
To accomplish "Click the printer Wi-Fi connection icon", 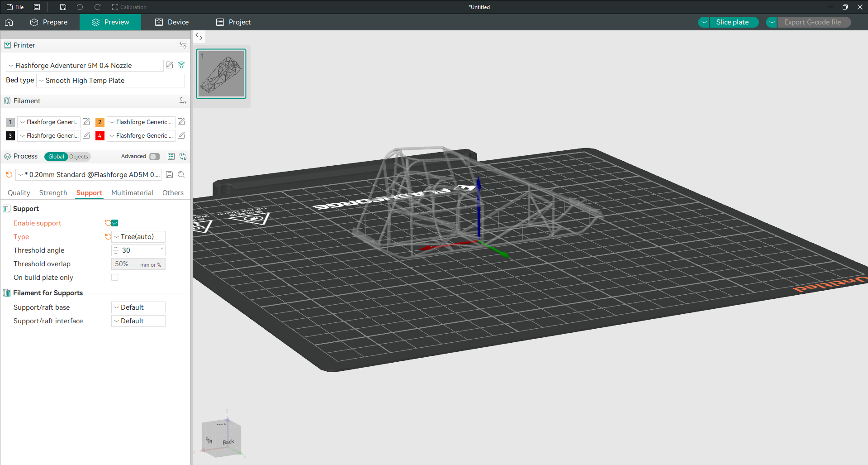I will [x=181, y=65].
